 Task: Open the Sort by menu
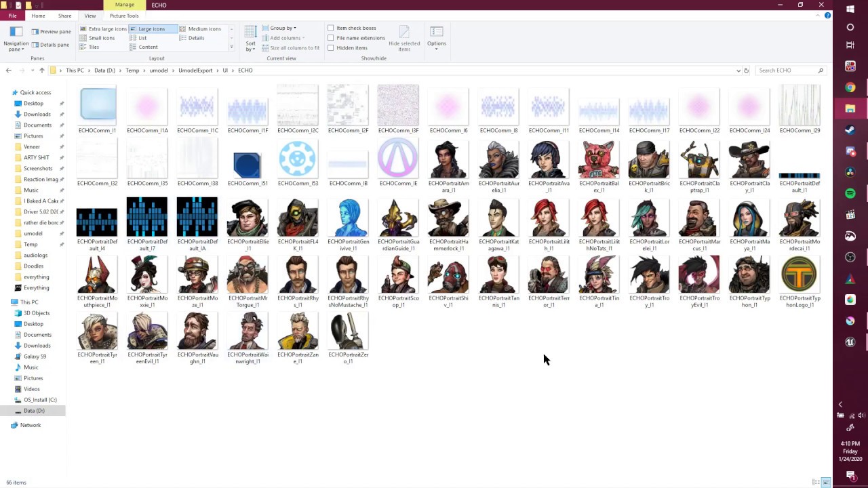pyautogui.click(x=250, y=39)
